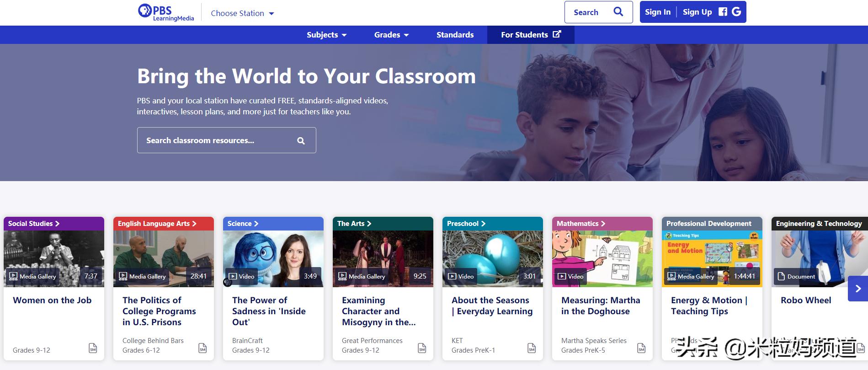Open the Subjects dropdown menu
Viewport: 868px width, 370px height.
(326, 35)
